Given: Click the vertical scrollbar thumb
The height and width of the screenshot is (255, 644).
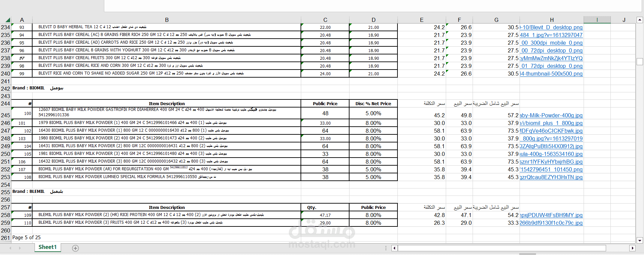Looking at the screenshot, I should tap(640, 61).
